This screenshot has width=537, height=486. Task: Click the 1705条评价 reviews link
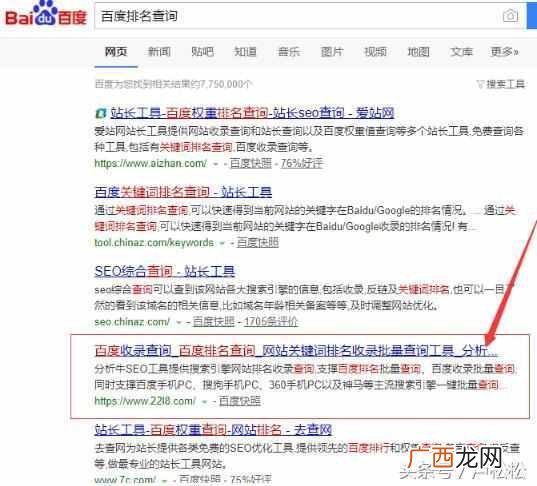[x=271, y=322]
